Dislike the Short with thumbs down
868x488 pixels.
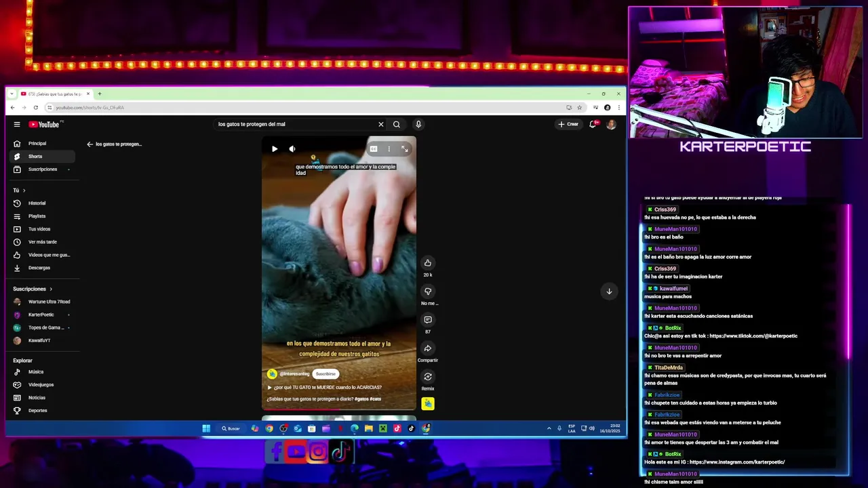click(x=428, y=291)
